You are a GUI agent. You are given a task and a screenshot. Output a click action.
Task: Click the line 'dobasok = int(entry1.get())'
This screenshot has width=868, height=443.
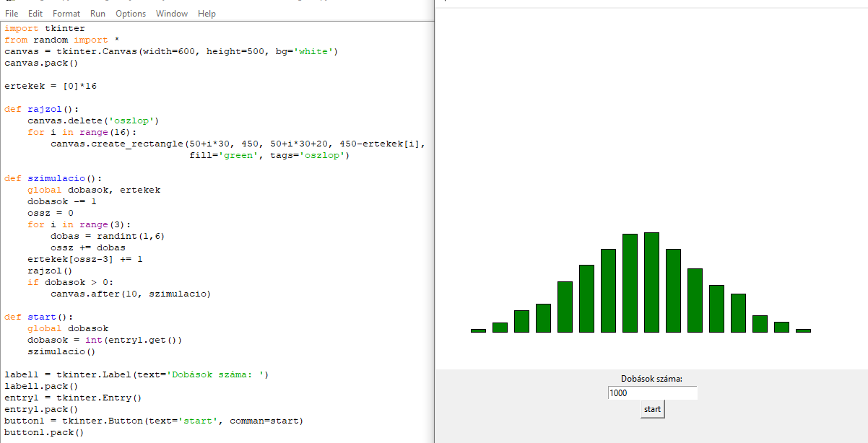coord(105,340)
